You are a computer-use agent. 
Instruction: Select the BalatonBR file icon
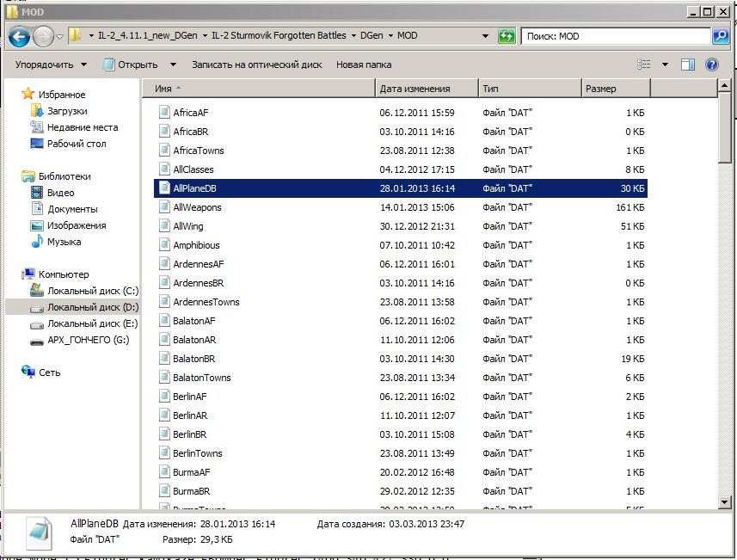pos(164,359)
